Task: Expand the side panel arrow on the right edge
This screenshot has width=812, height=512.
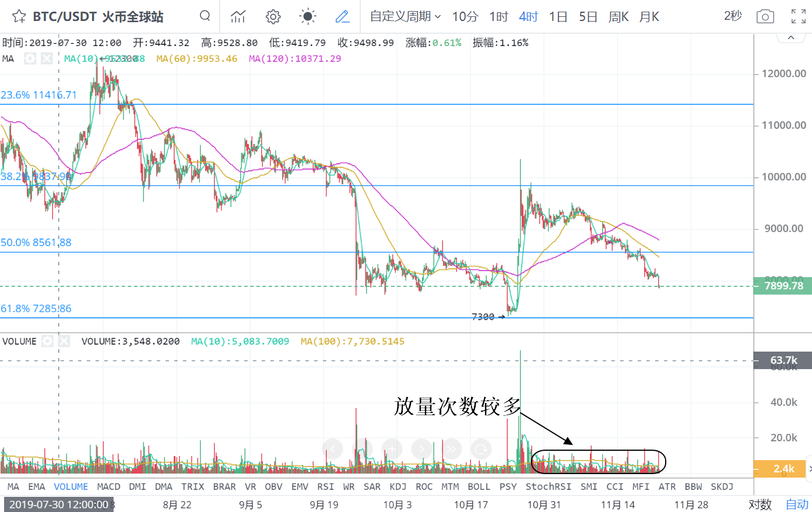Action: coord(809,468)
